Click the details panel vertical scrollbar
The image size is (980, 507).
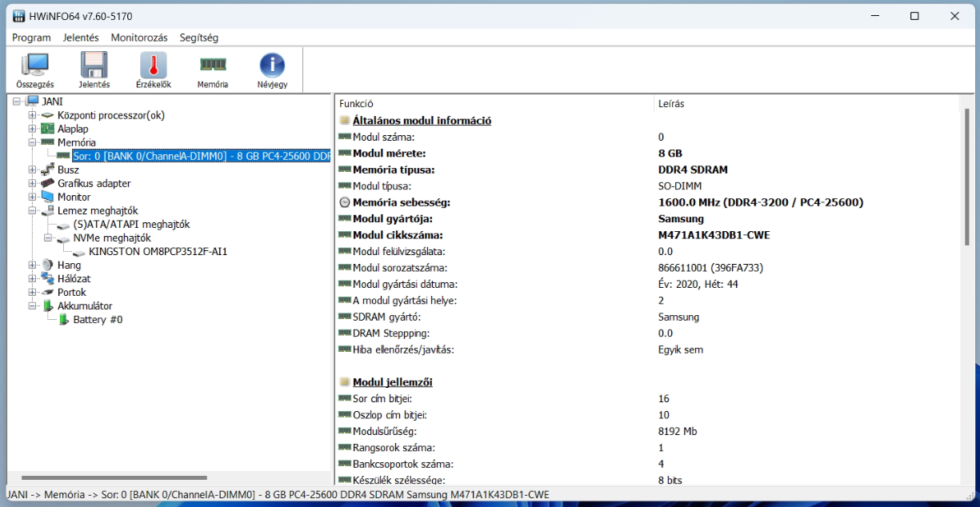point(966,176)
